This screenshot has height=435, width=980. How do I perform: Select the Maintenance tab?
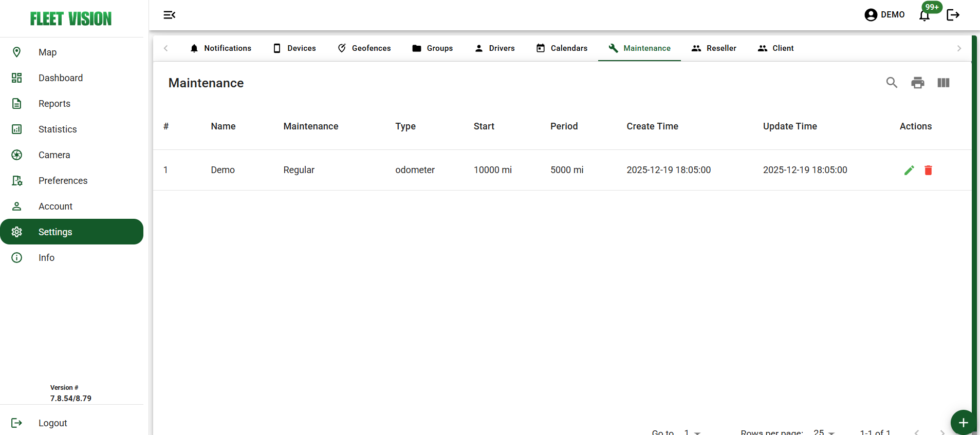[x=639, y=48]
